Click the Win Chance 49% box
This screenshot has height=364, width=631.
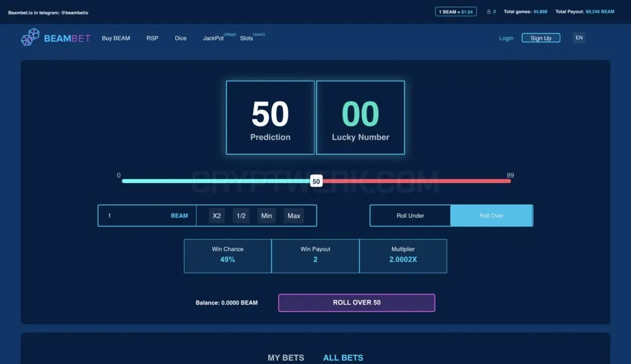[x=228, y=256]
